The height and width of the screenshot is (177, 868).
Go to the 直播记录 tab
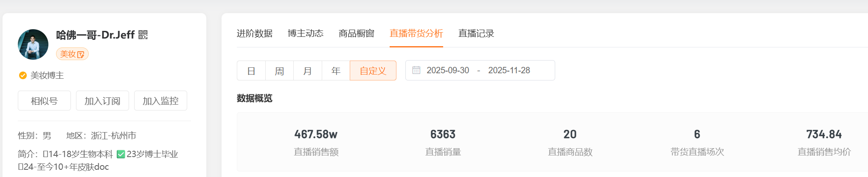tap(476, 33)
